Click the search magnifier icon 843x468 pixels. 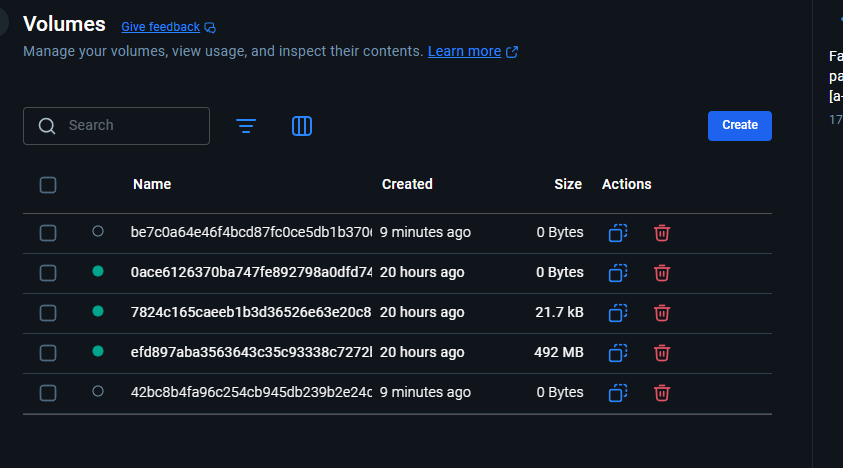[x=47, y=126]
